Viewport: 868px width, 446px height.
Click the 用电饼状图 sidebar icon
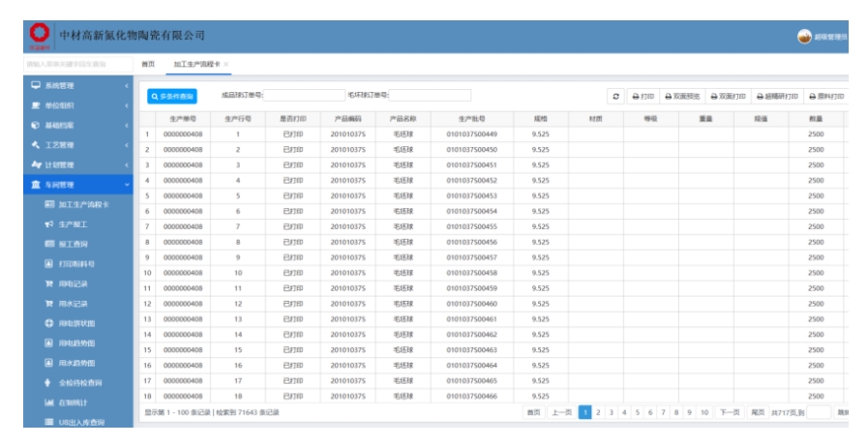pos(49,323)
